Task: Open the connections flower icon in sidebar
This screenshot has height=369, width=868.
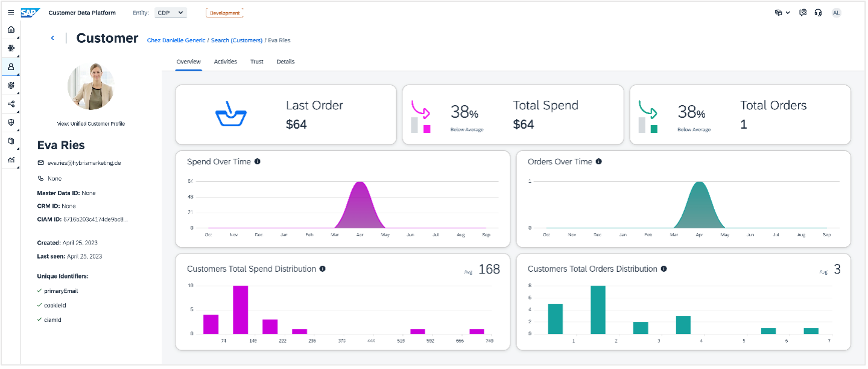Action: [x=11, y=48]
